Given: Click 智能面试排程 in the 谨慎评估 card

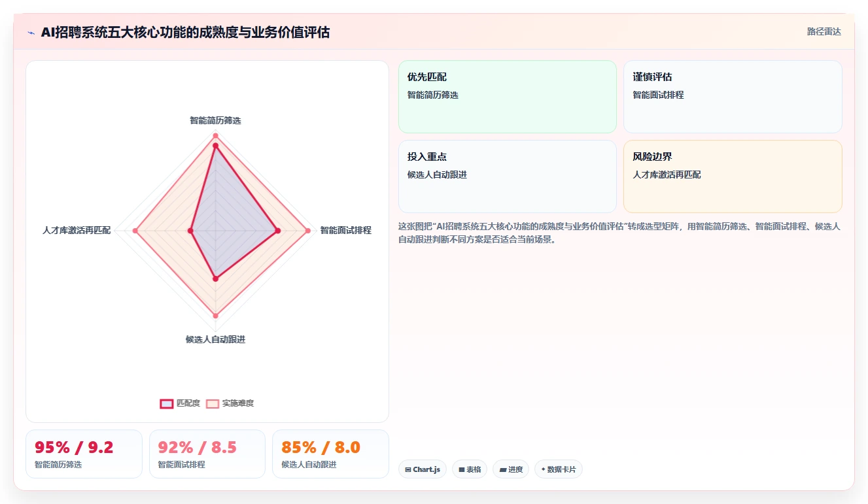Looking at the screenshot, I should [x=658, y=95].
